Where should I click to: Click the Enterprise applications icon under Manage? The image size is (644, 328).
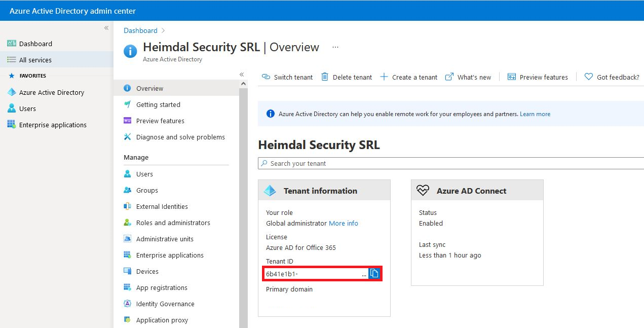pos(127,255)
